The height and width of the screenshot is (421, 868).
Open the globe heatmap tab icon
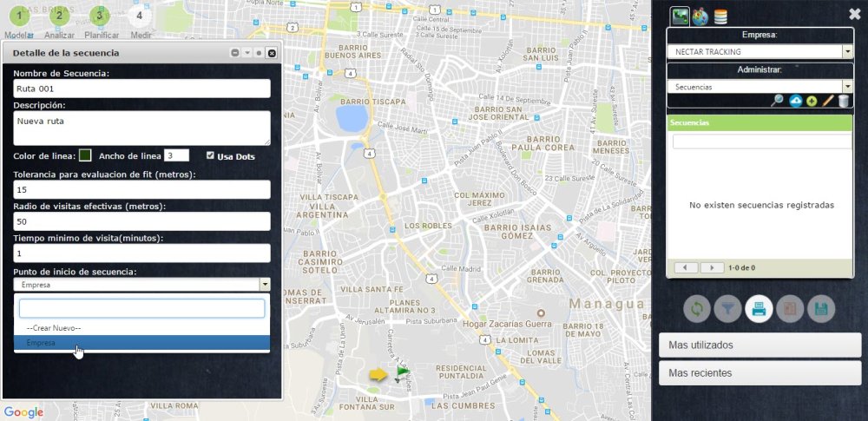pyautogui.click(x=700, y=16)
